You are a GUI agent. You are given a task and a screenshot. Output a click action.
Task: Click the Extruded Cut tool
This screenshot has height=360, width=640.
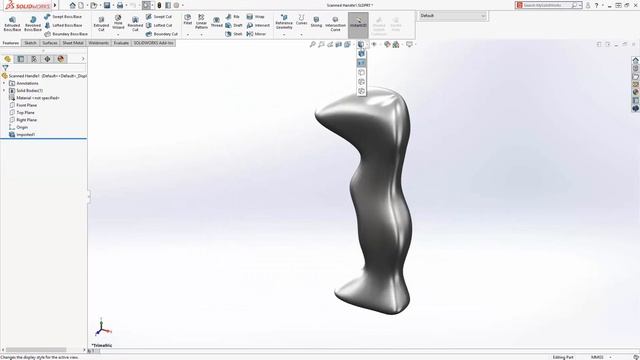(101, 24)
